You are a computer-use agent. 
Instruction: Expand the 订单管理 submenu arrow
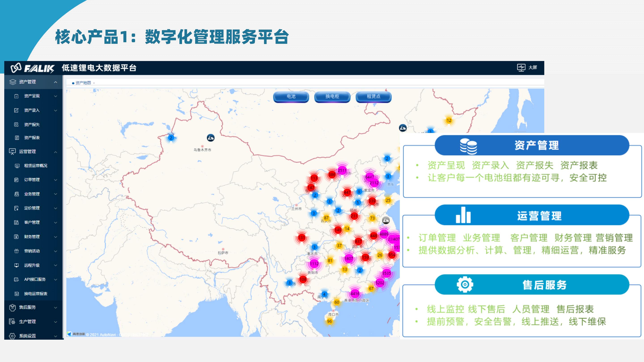point(55,180)
